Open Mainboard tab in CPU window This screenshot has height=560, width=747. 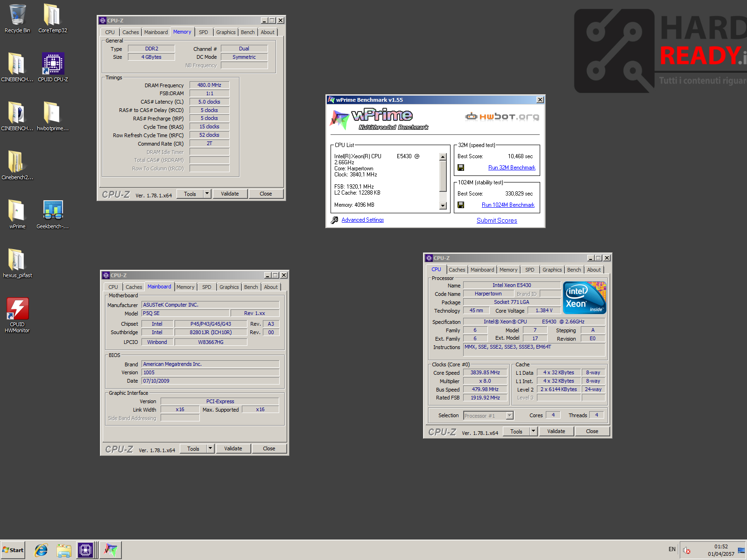click(x=482, y=270)
